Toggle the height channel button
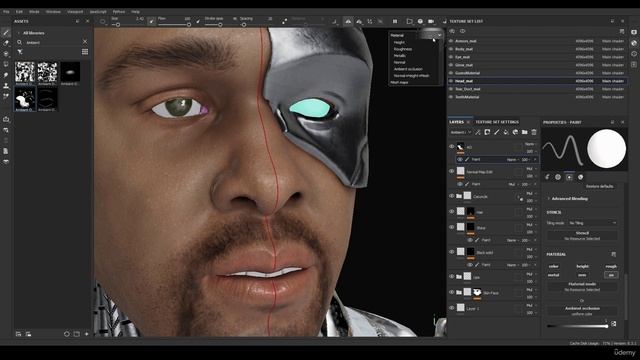This screenshot has height=360, width=640. point(582,266)
